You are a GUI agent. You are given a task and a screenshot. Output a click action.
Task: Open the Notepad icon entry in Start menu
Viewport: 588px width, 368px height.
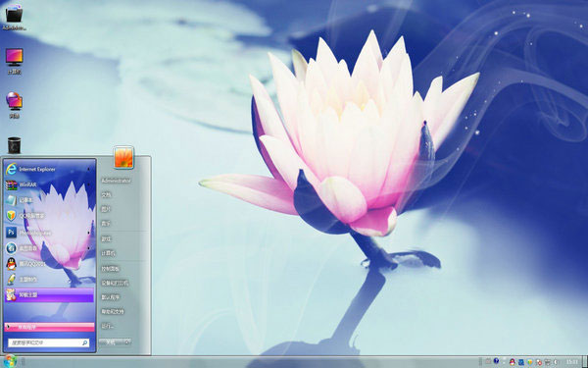[x=50, y=200]
